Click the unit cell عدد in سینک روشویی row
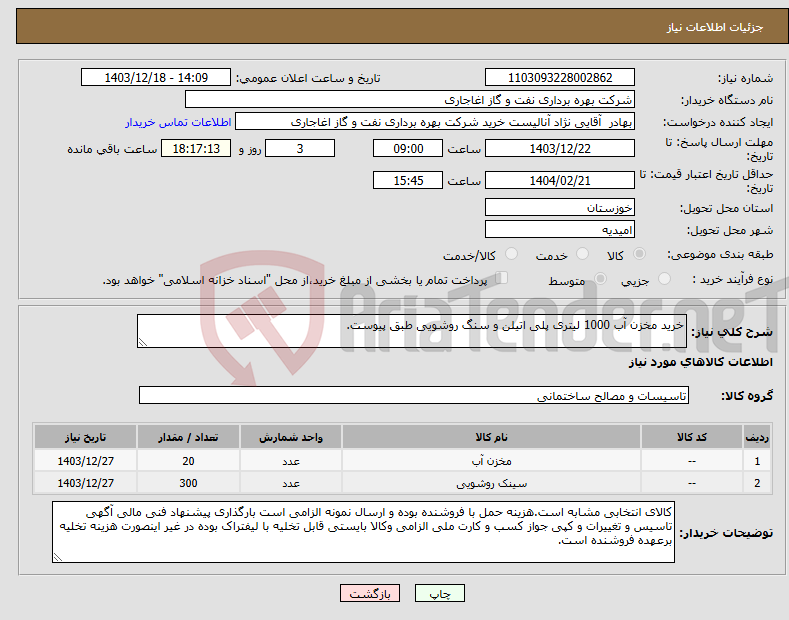Image resolution: width=789 pixels, height=620 pixels. [x=291, y=483]
